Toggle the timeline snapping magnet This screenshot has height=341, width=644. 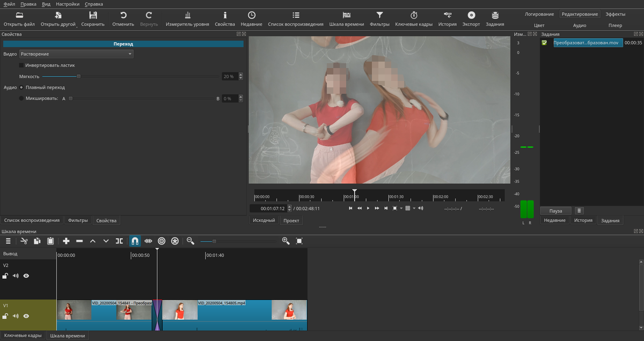135,241
